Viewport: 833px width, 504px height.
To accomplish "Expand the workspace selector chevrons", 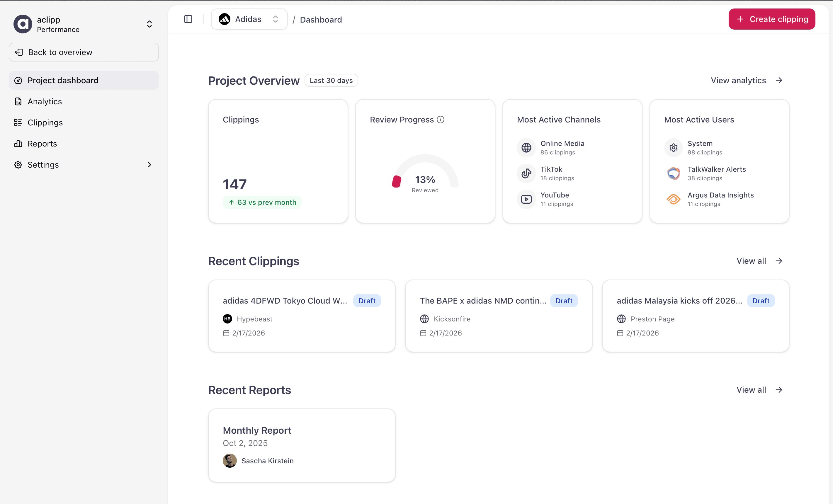I will click(149, 24).
